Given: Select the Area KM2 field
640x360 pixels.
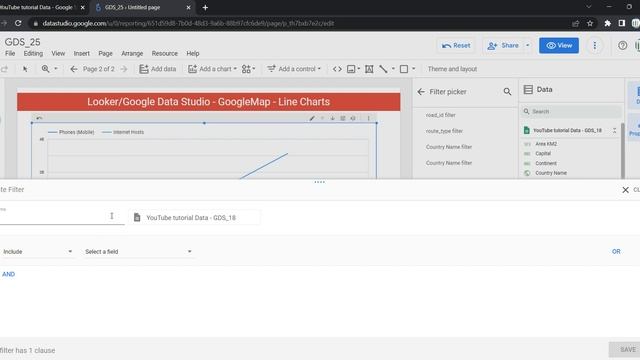Looking at the screenshot, I should (x=546, y=144).
